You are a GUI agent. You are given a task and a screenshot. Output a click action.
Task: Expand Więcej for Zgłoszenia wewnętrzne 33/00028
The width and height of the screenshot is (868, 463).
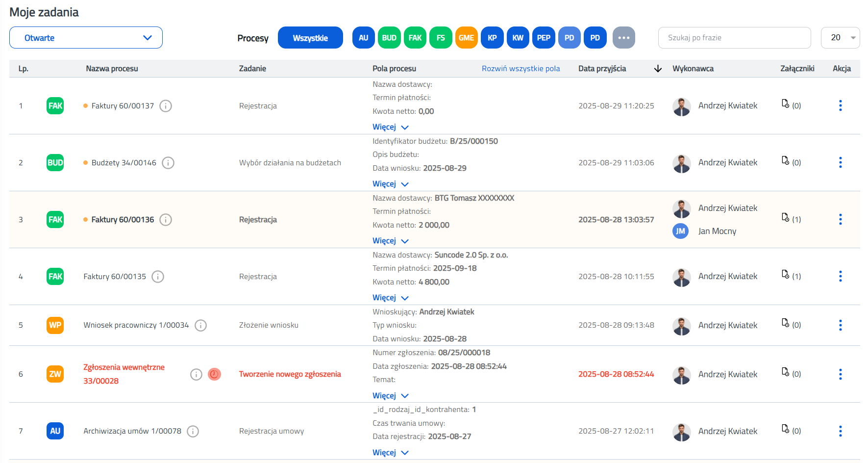tap(390, 396)
